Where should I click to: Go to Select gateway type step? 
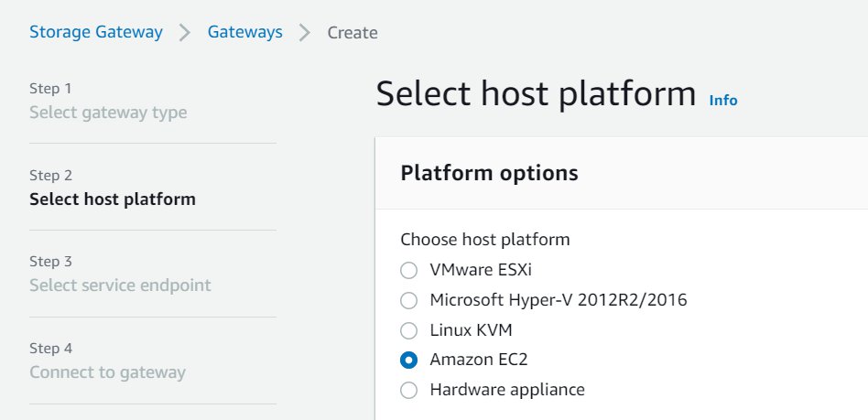coord(108,113)
